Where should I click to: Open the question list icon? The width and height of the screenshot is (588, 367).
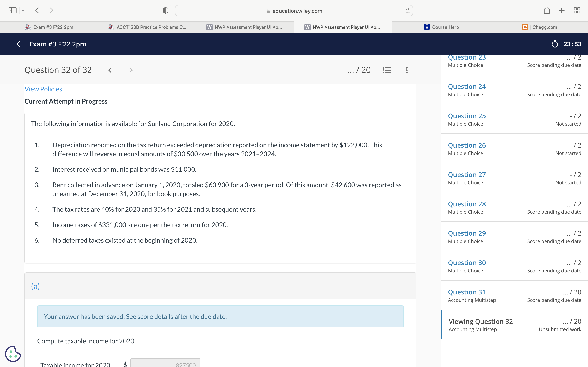point(386,70)
